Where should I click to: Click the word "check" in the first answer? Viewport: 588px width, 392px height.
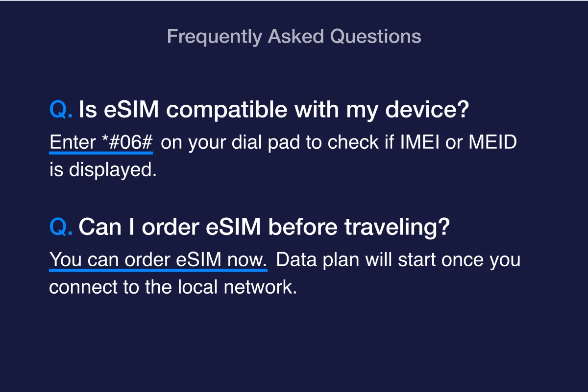351,142
